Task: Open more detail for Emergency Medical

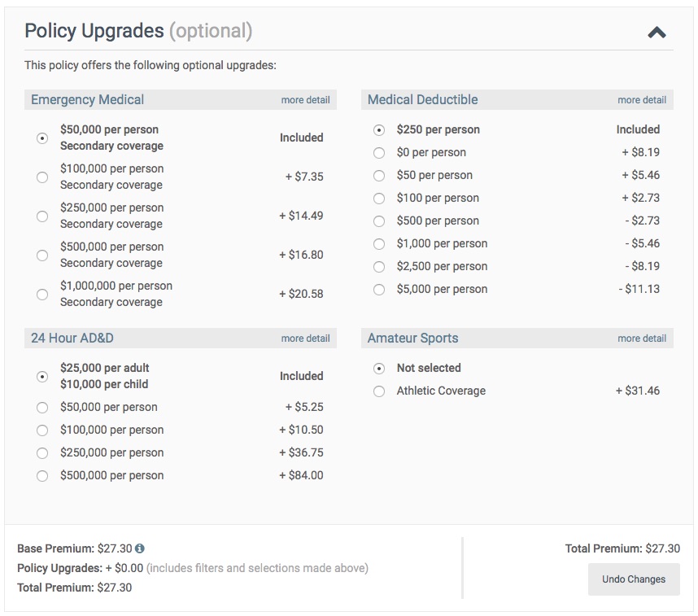Action: pyautogui.click(x=305, y=100)
